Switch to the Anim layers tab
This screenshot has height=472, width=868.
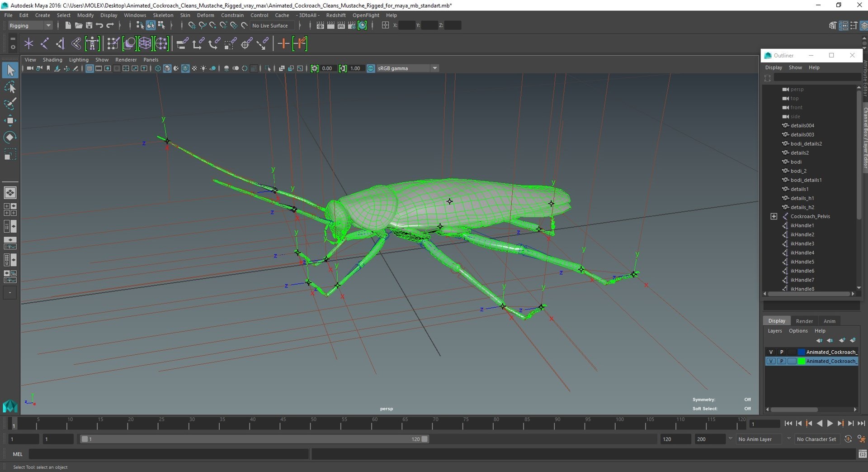tap(829, 321)
